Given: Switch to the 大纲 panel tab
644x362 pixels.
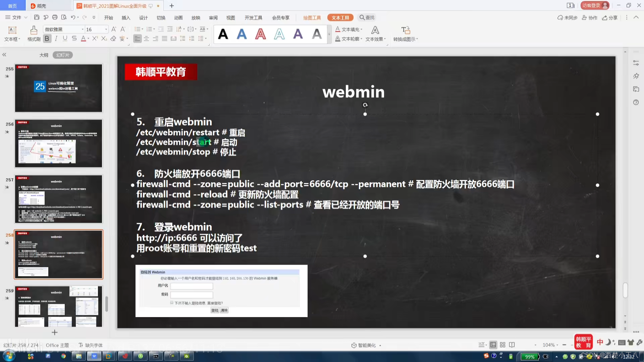Looking at the screenshot, I should 43,55.
